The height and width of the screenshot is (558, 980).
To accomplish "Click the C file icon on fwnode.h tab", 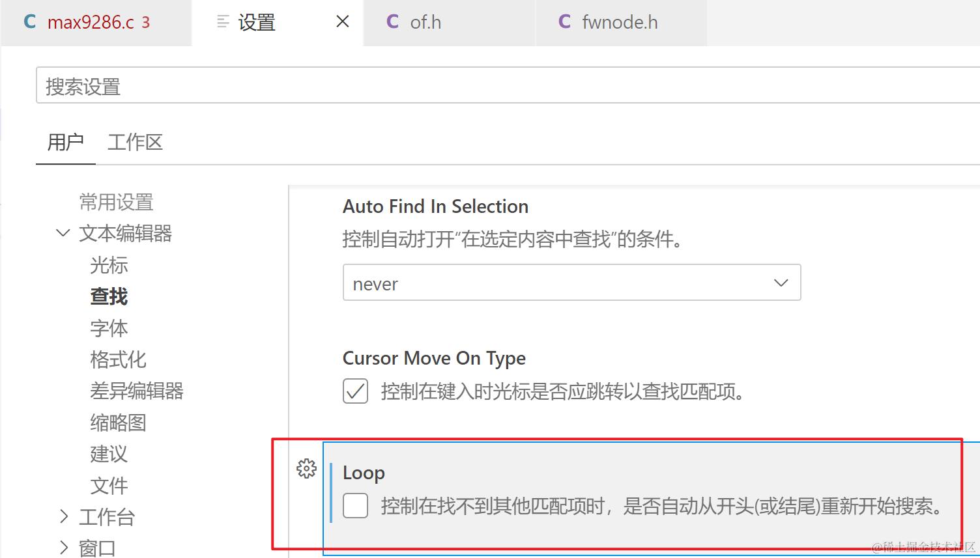I will click(564, 21).
